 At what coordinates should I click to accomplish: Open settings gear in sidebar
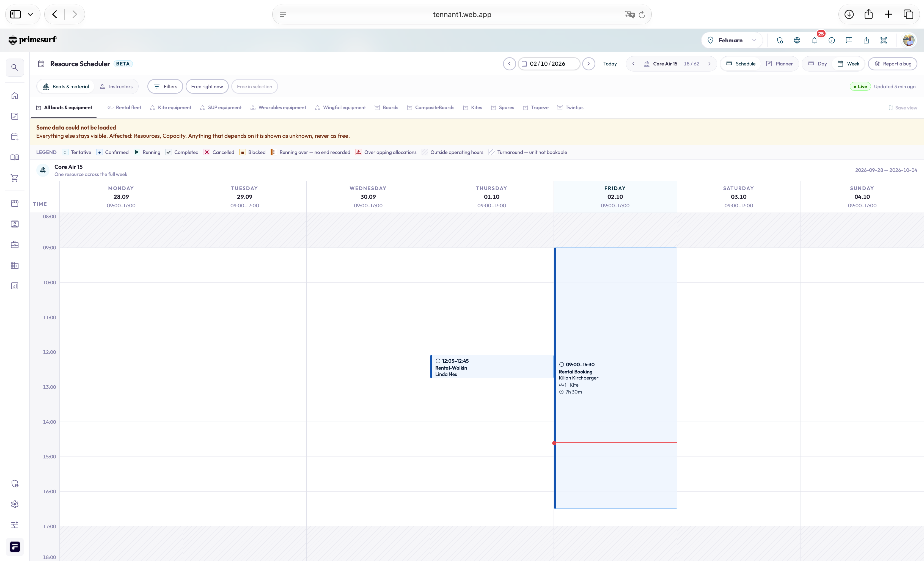15,504
